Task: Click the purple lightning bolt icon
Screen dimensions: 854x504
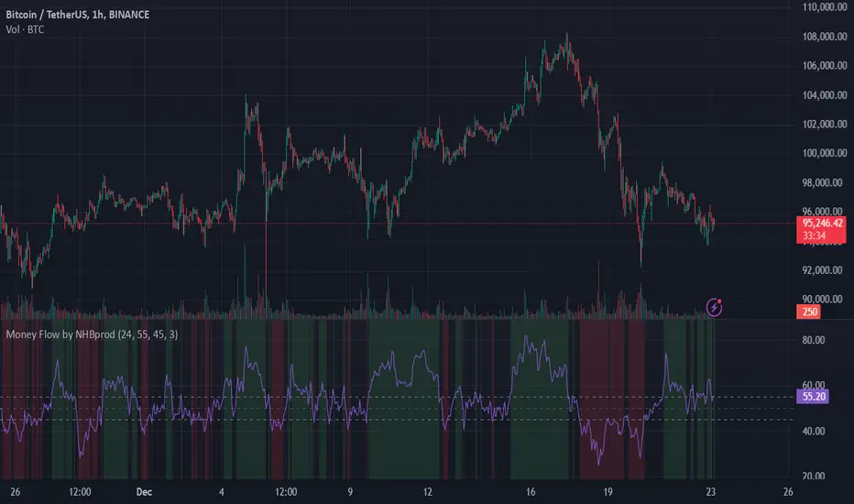Action: coord(714,308)
